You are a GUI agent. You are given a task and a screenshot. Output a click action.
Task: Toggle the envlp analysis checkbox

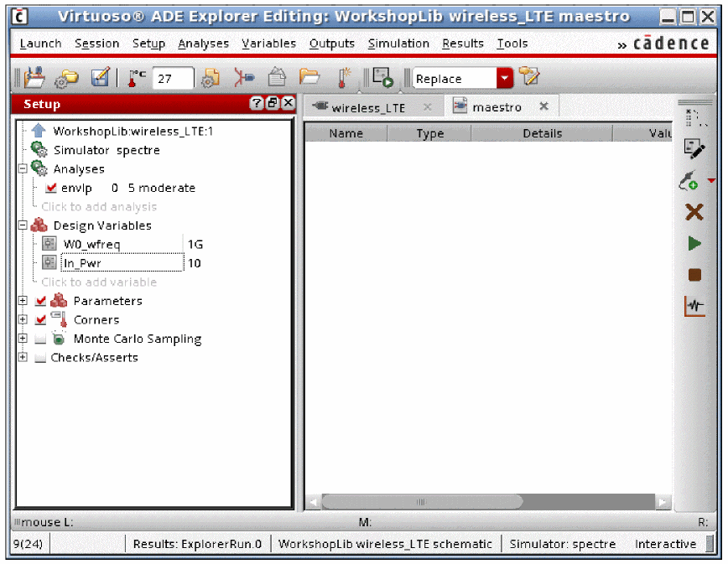pyautogui.click(x=51, y=188)
